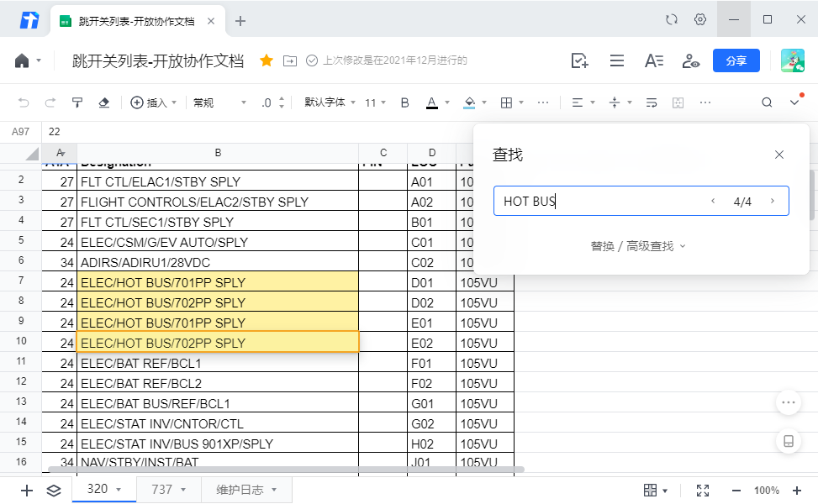Open text formatting panel icon
This screenshot has height=504, width=818.
point(654,61)
